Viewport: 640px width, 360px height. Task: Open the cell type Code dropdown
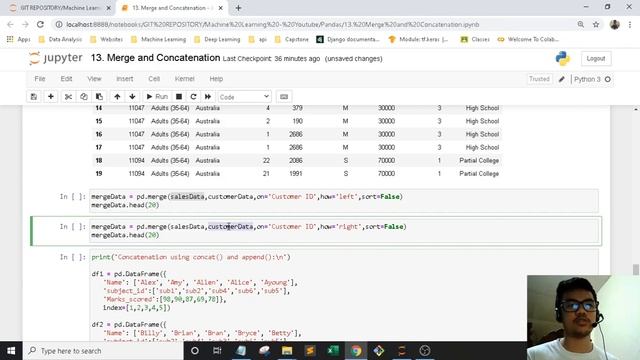244,97
